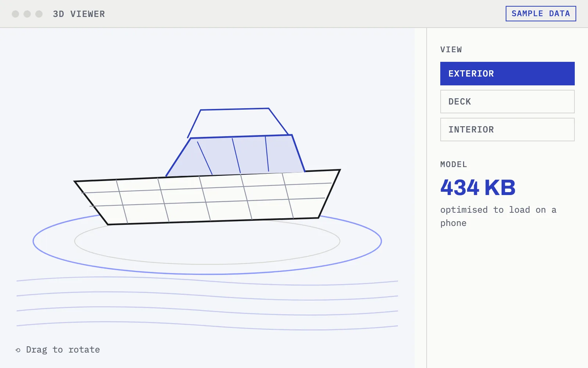
Task: Click the '434 KB' model size
Action: tap(478, 188)
